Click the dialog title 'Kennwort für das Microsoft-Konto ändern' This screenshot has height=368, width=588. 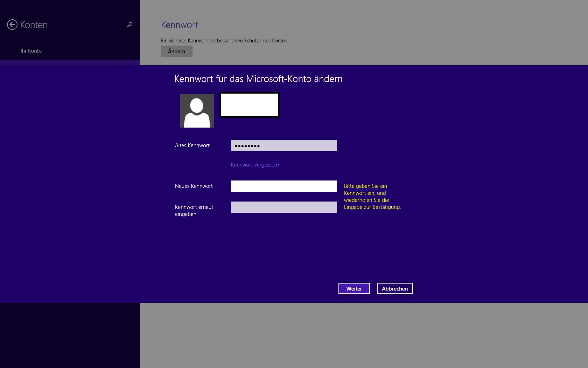point(258,79)
